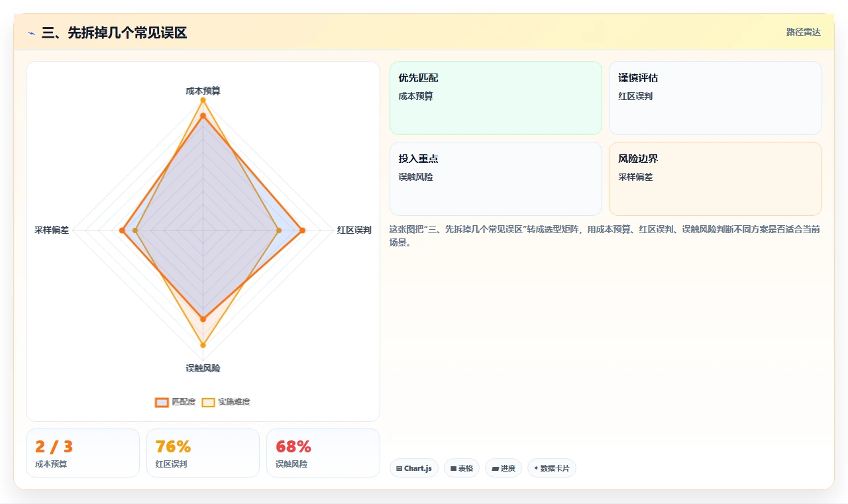The width and height of the screenshot is (848, 504).
Task: Click the section title 三、先拆掉几个常见误区
Action: coord(114,33)
